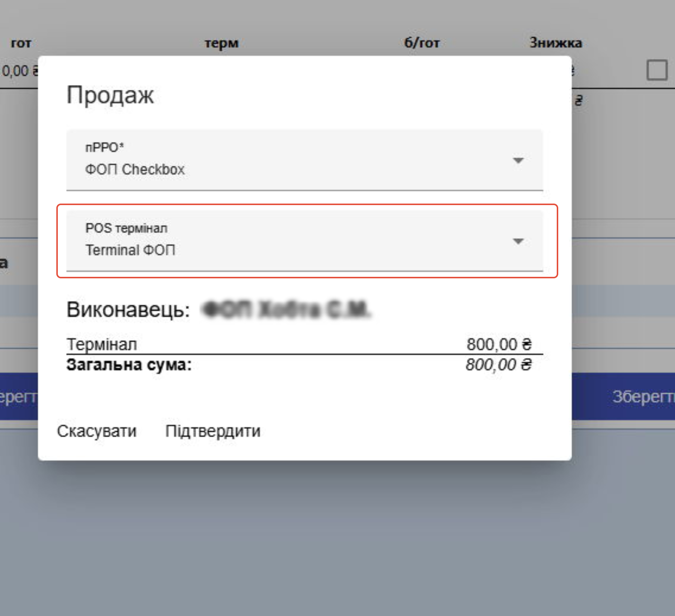Cancel the sale with Скасувати
Screen dimensions: 675x616
97,431
